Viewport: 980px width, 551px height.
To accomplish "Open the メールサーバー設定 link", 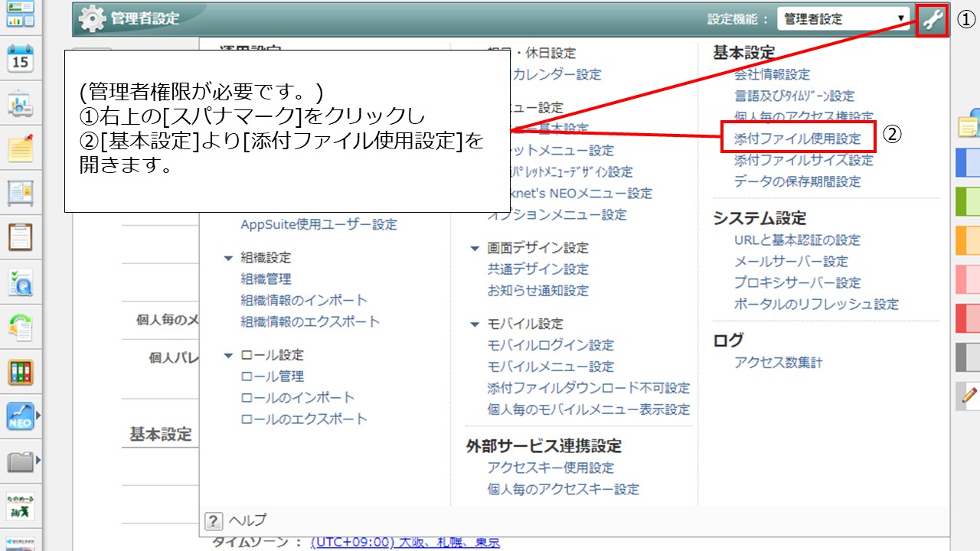I will [791, 262].
